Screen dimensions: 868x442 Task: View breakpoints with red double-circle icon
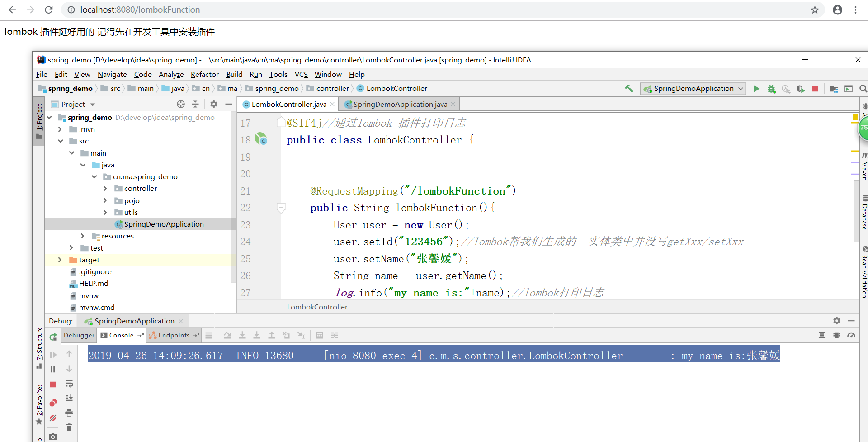tap(53, 403)
